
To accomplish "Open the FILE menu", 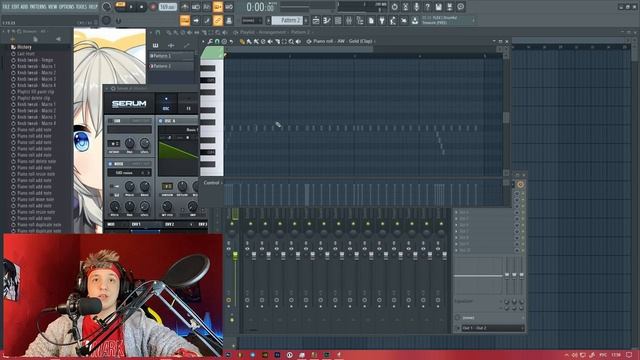I will 6,7.
